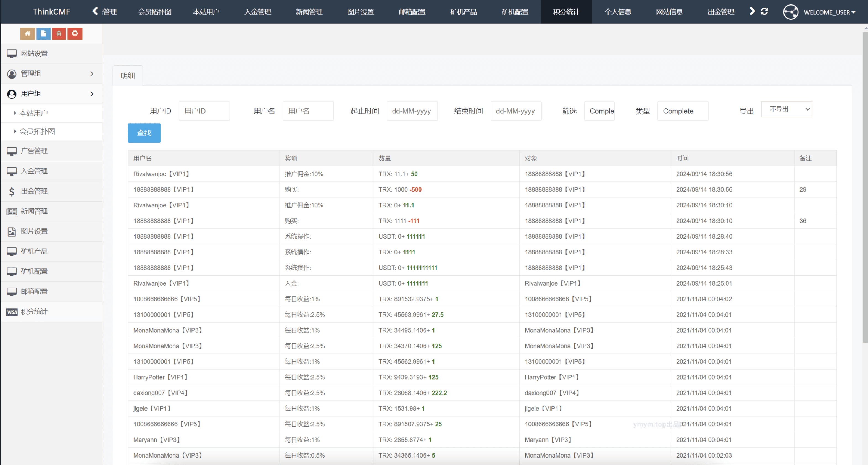Open the 筛选 combo box
The width and height of the screenshot is (868, 465).
pos(599,111)
